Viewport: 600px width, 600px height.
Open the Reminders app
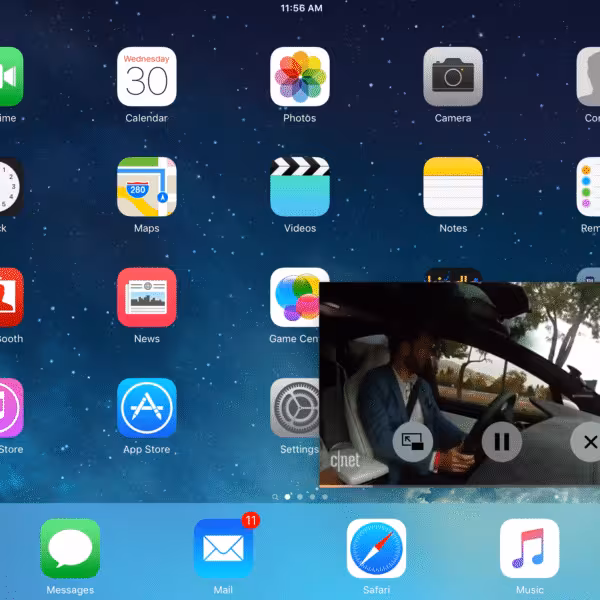(589, 187)
